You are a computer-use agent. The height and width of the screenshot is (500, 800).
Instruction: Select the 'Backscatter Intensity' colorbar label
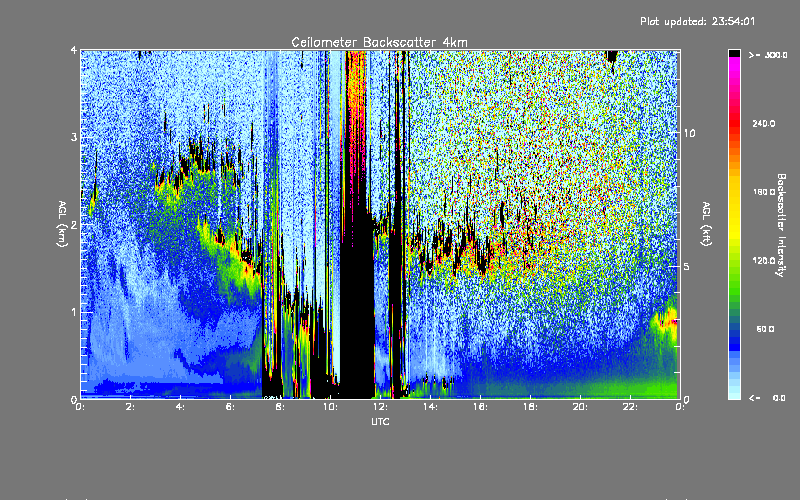point(781,225)
